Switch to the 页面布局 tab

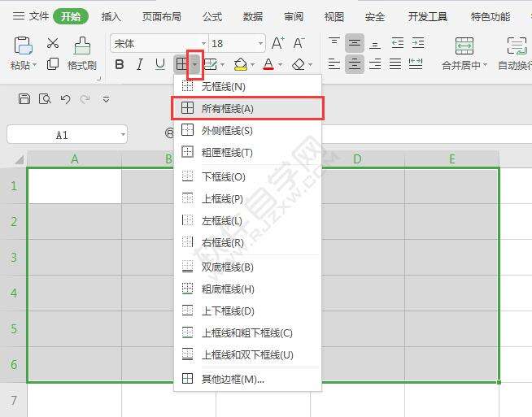162,16
